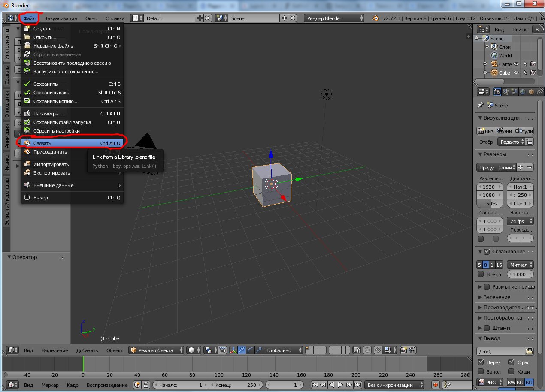Enable the Размытие motion blur checkbox
The height and width of the screenshot is (392, 545).
(487, 286)
